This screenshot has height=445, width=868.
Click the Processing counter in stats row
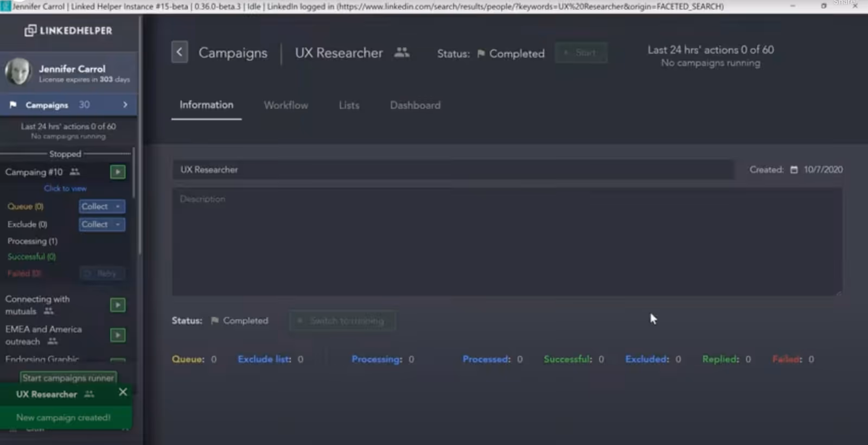(383, 359)
